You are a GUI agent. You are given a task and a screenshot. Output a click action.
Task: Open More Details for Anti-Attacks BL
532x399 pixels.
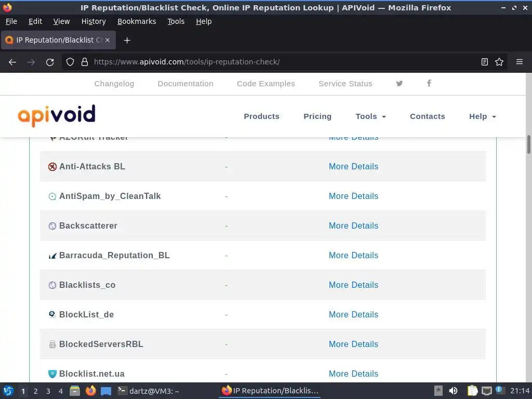(x=353, y=167)
